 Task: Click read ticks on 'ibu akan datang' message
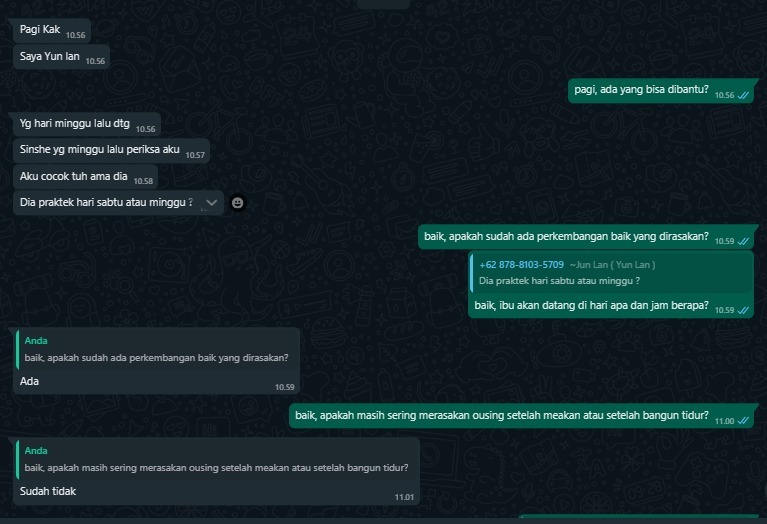(743, 310)
